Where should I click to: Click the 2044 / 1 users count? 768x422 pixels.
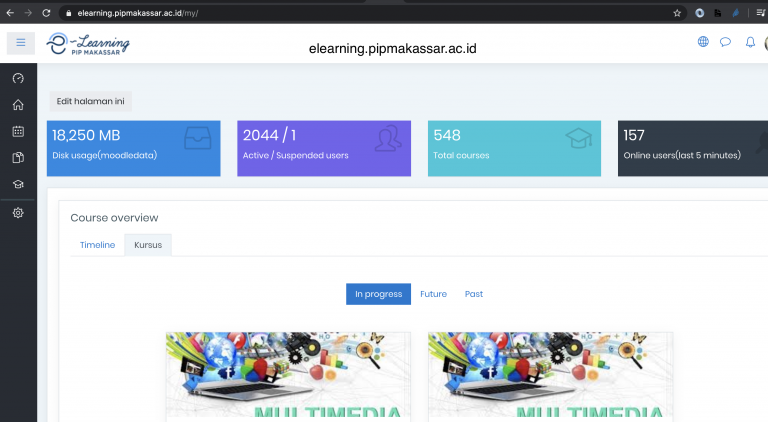[269, 135]
